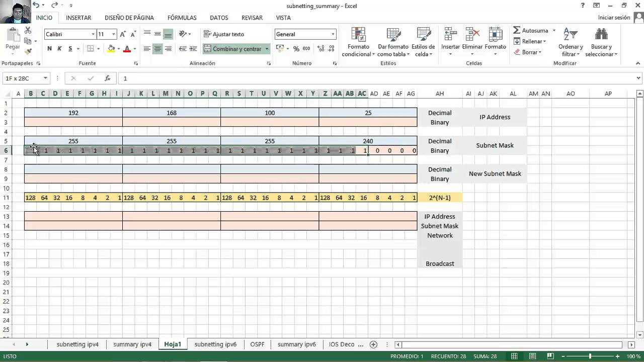Click Ajustar texto wrap button
Viewport: 644px width, 362px height.
(224, 34)
